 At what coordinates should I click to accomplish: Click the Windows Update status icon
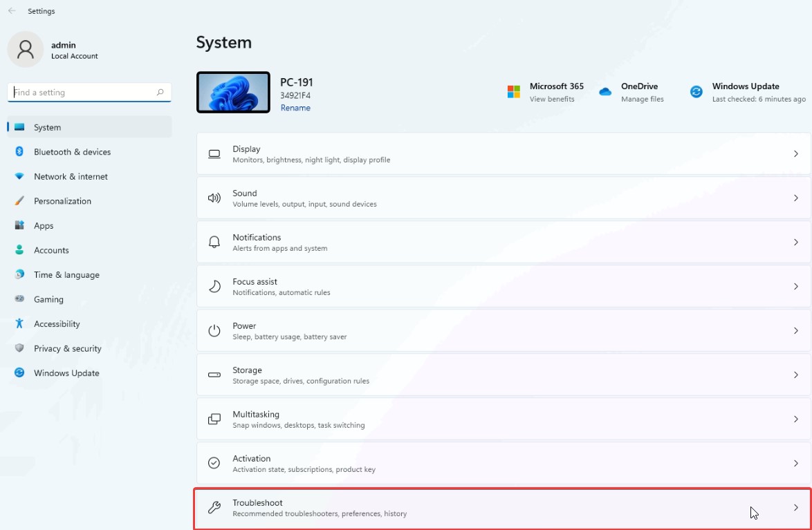[695, 91]
